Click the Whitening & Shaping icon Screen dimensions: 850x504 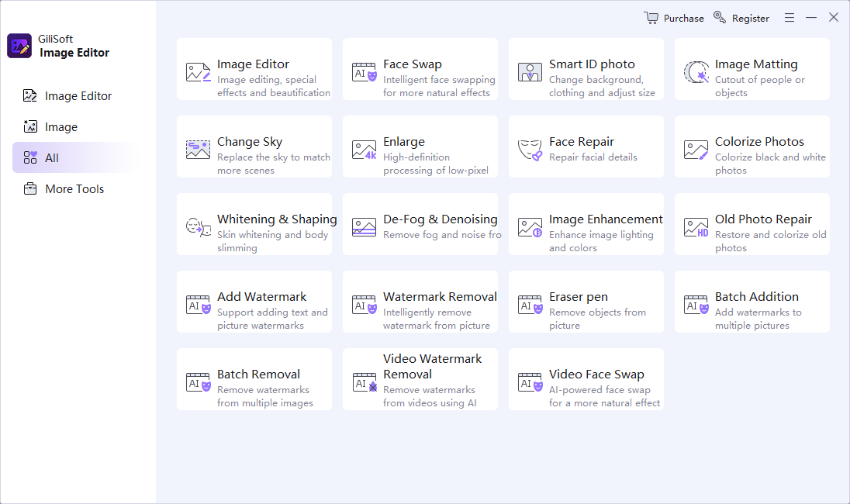click(x=199, y=227)
